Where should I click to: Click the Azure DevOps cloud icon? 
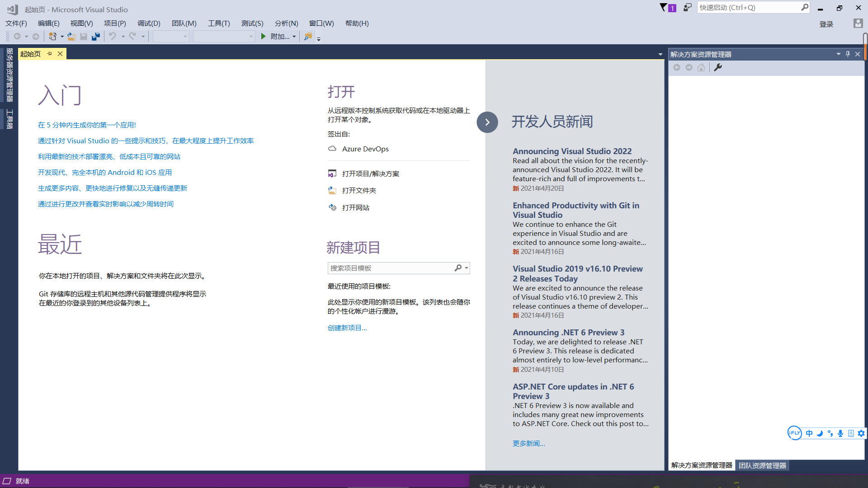pyautogui.click(x=332, y=149)
